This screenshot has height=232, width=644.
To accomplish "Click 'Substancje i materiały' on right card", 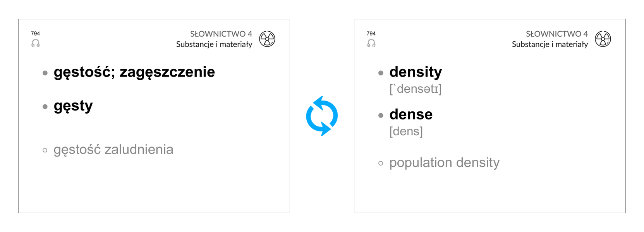I will pos(550,44).
